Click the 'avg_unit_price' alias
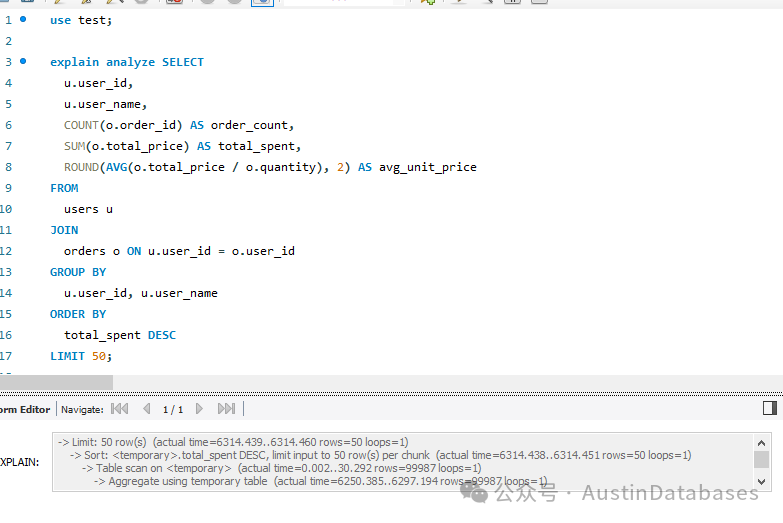The image size is (783, 523). [x=427, y=167]
